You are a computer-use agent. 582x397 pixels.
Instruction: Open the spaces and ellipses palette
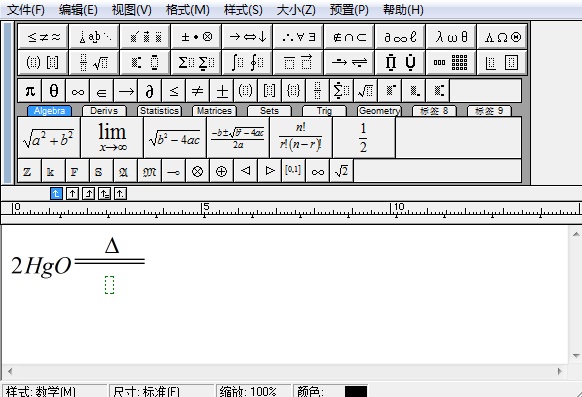coord(94,37)
